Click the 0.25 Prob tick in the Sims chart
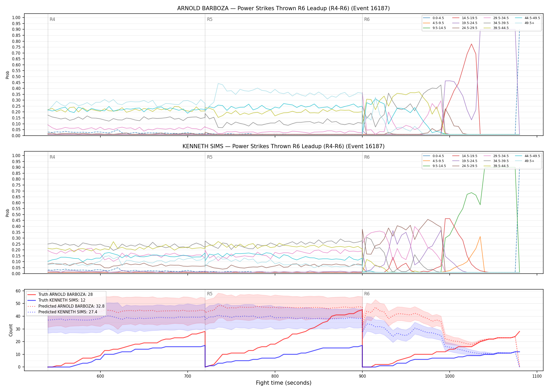Image resolution: width=549 pixels, height=392 pixels. coord(16,244)
